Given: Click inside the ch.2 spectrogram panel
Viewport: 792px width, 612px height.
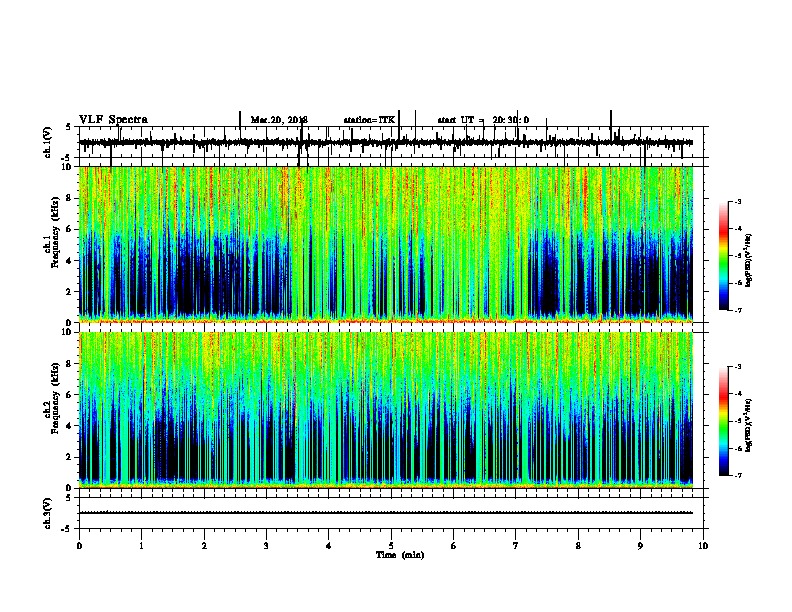Looking at the screenshot, I should [x=386, y=410].
